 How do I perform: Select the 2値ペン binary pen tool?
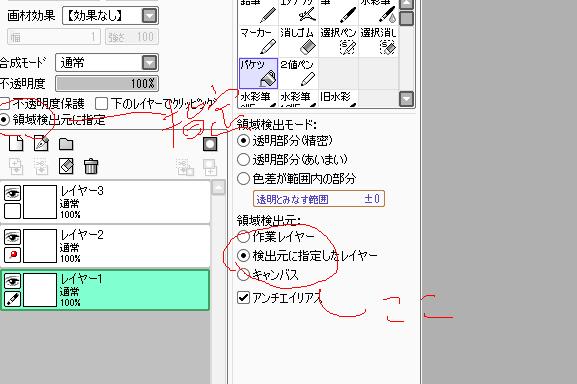pyautogui.click(x=298, y=73)
